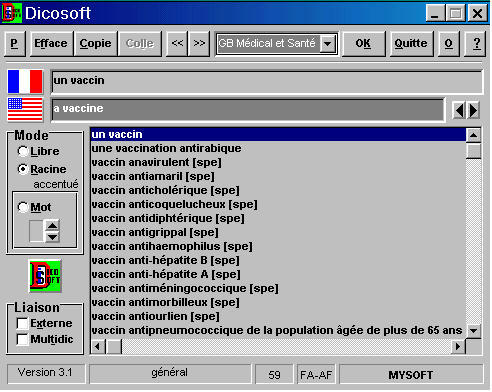Click the French input field 'un vaccin'
The height and width of the screenshot is (392, 492).
pos(267,81)
